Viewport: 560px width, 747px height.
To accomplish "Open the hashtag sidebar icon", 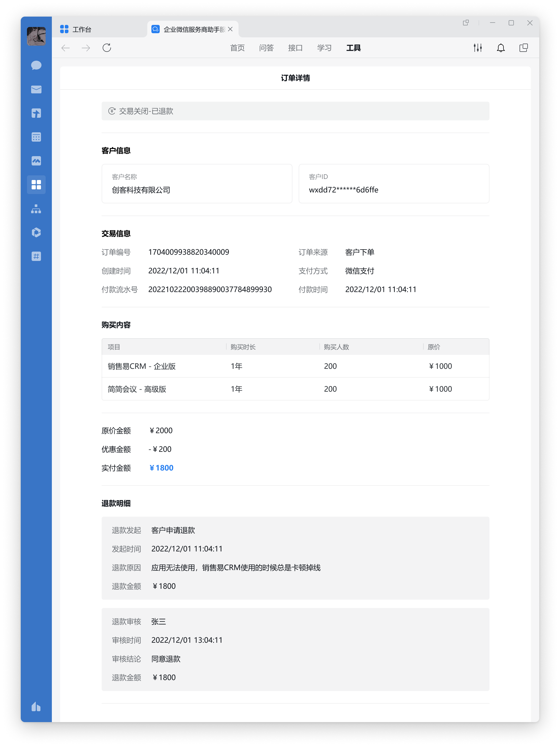I will [x=36, y=256].
